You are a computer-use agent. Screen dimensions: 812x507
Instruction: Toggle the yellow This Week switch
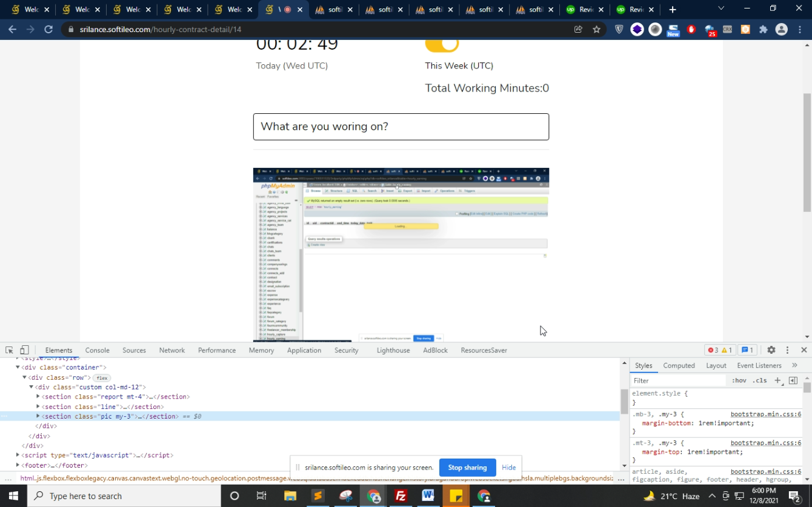pos(442,45)
